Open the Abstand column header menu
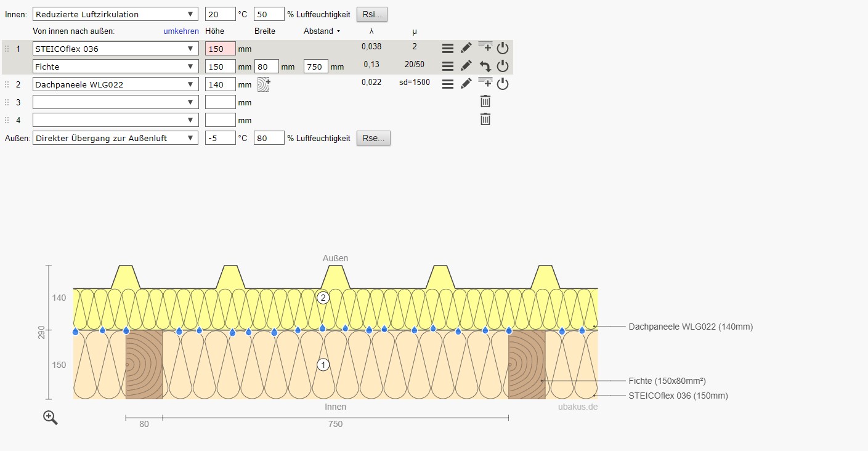Image resolution: width=868 pixels, height=451 pixels. [322, 31]
